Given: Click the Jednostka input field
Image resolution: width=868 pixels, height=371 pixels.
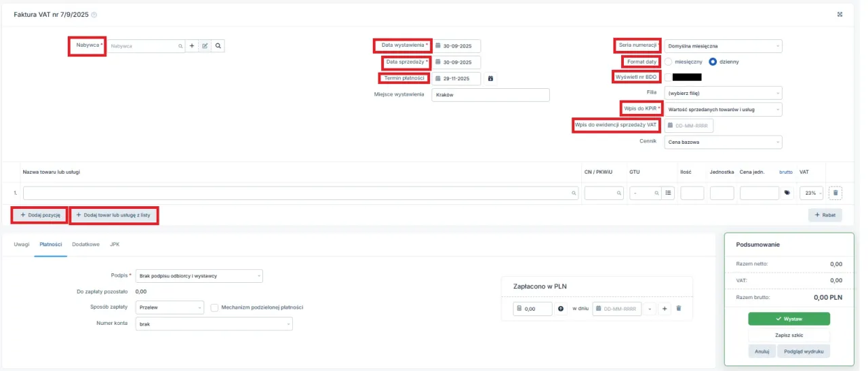Looking at the screenshot, I should click(x=722, y=193).
